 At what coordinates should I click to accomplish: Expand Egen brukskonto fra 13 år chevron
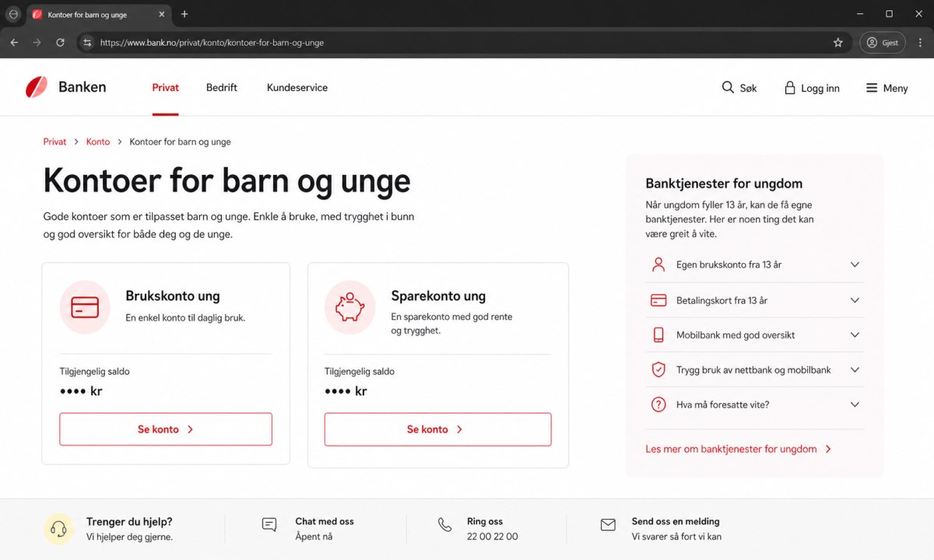[x=855, y=264]
